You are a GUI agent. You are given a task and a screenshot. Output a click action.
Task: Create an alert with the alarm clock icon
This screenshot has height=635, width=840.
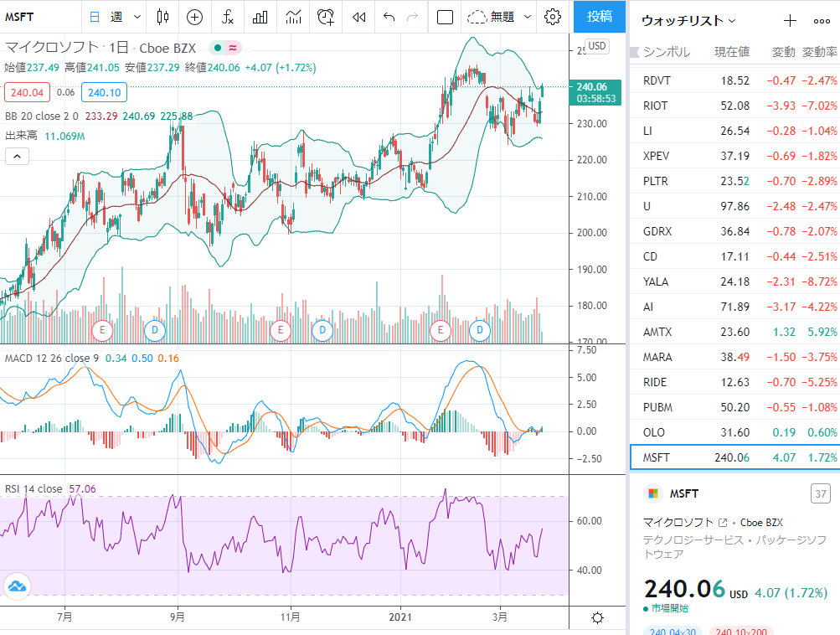tap(326, 17)
